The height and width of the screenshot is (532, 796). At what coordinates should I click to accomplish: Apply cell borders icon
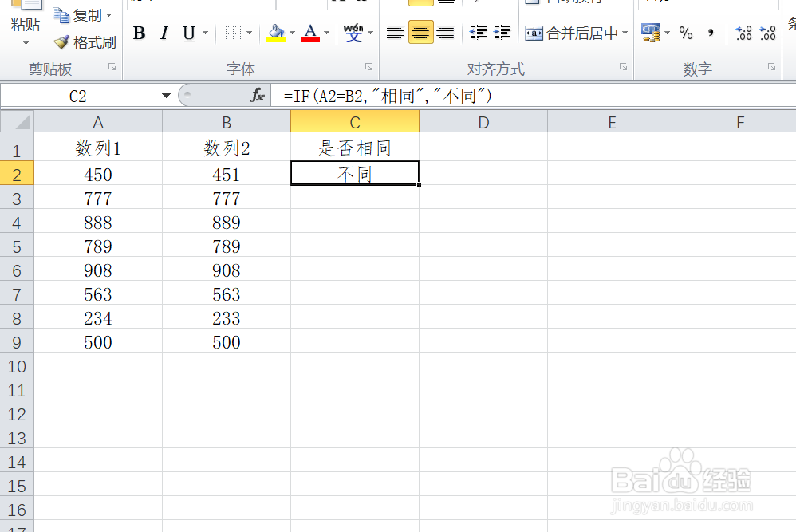pos(233,33)
